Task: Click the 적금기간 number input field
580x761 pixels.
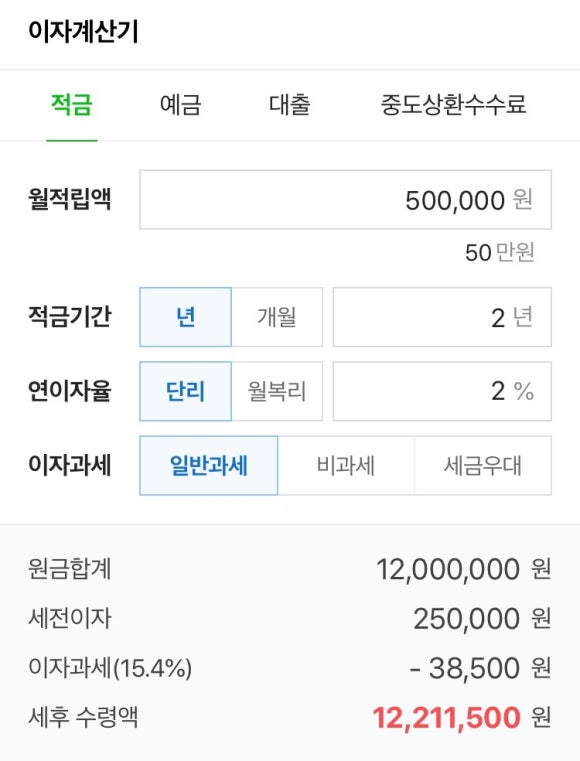Action: (x=442, y=317)
